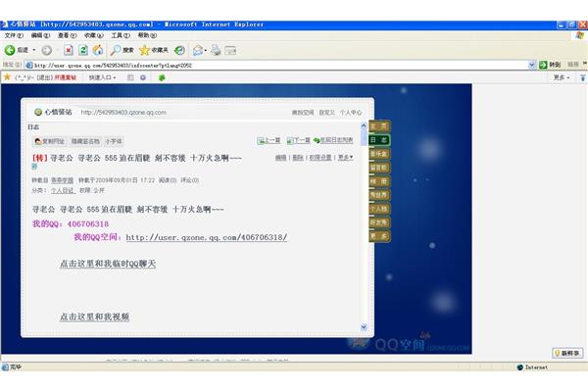Open dropdown arrow next to Back button
The height and width of the screenshot is (392, 588).
34,50
